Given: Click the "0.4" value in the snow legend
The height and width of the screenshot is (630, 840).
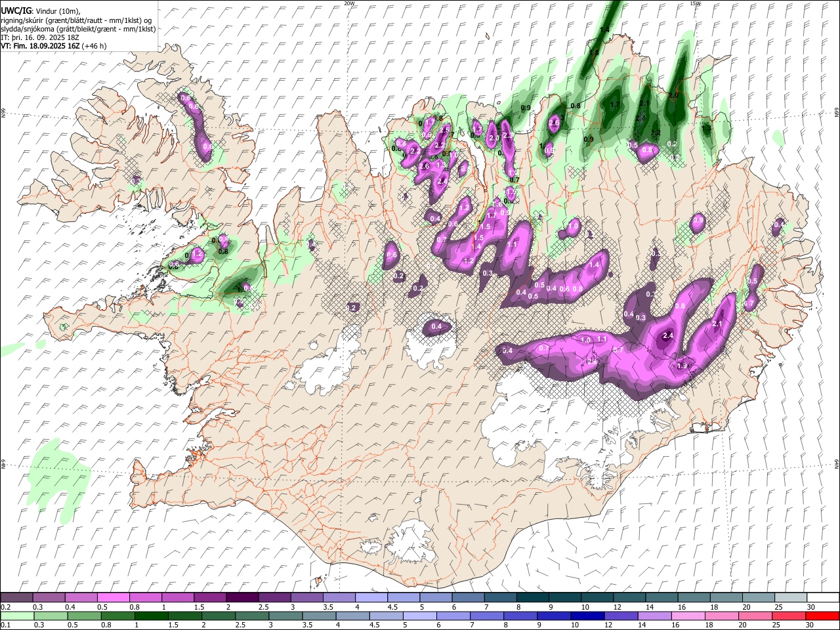Looking at the screenshot, I should [70, 607].
